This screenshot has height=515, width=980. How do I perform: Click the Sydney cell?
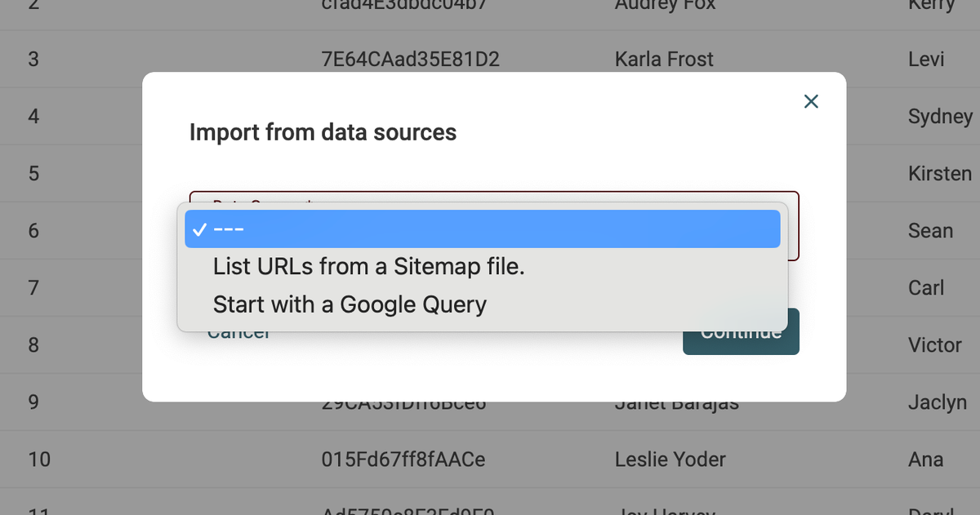click(940, 117)
